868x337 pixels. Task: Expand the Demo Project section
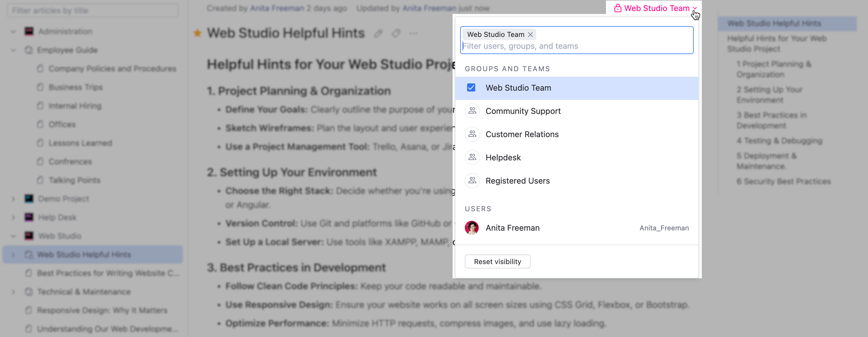(13, 198)
